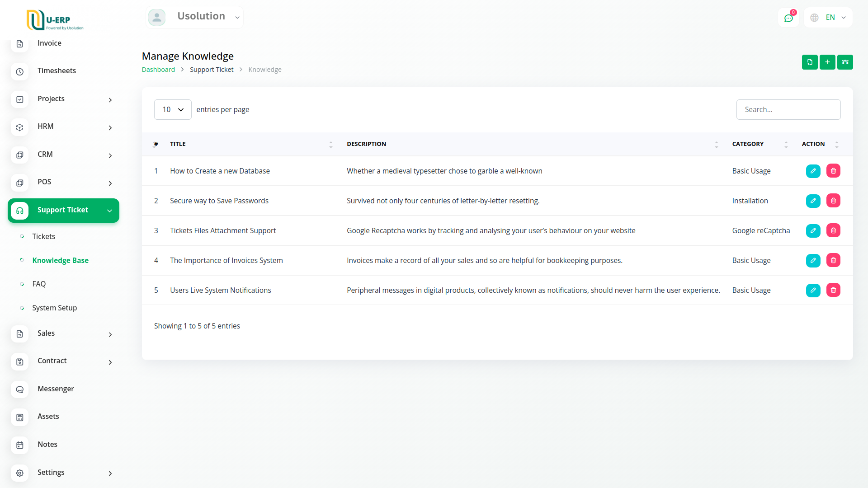The image size is (868, 488).
Task: Click the Settings gear icon
Action: [x=19, y=473]
